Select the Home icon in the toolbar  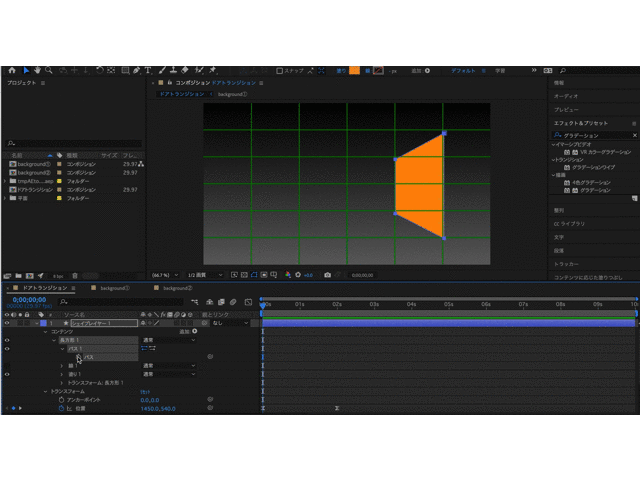(11, 71)
